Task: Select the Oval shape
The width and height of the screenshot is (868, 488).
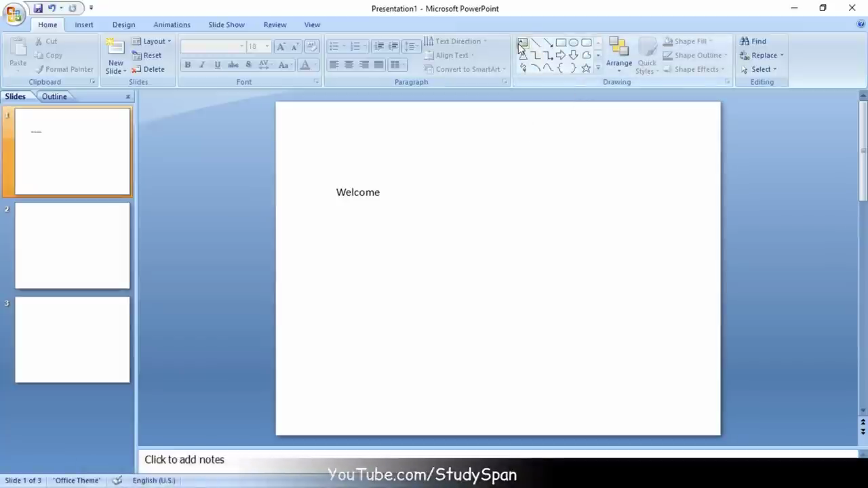Action: coord(574,43)
